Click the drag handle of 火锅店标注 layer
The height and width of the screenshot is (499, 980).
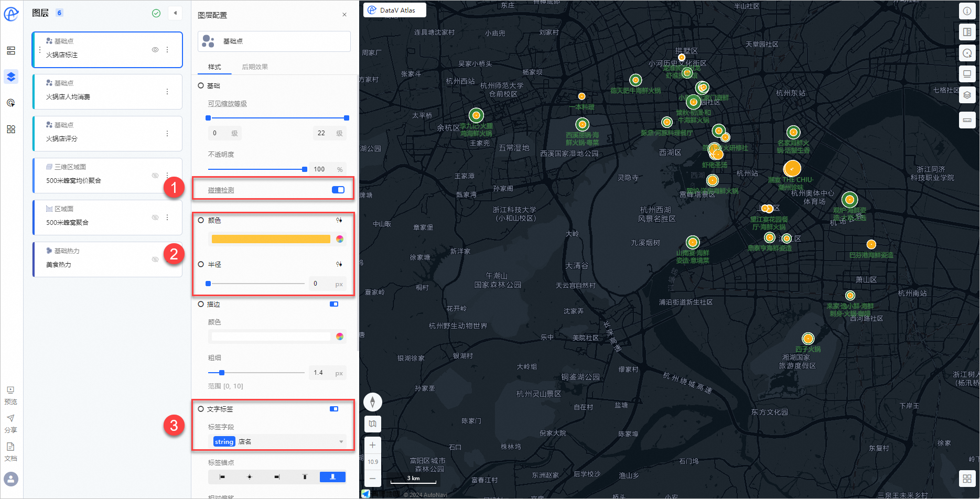[x=40, y=50]
